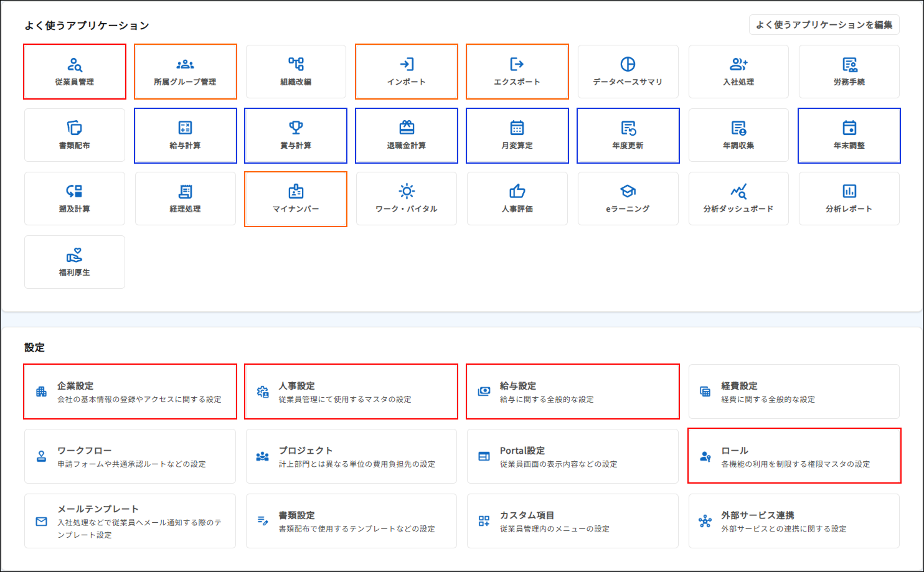This screenshot has height=572, width=924.
Task: Click よく使うアプリケーションを編集 button
Action: pyautogui.click(x=824, y=25)
